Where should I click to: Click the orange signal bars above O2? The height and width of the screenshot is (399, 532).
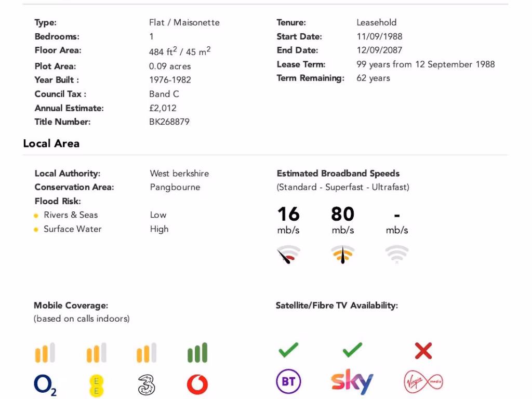45,353
